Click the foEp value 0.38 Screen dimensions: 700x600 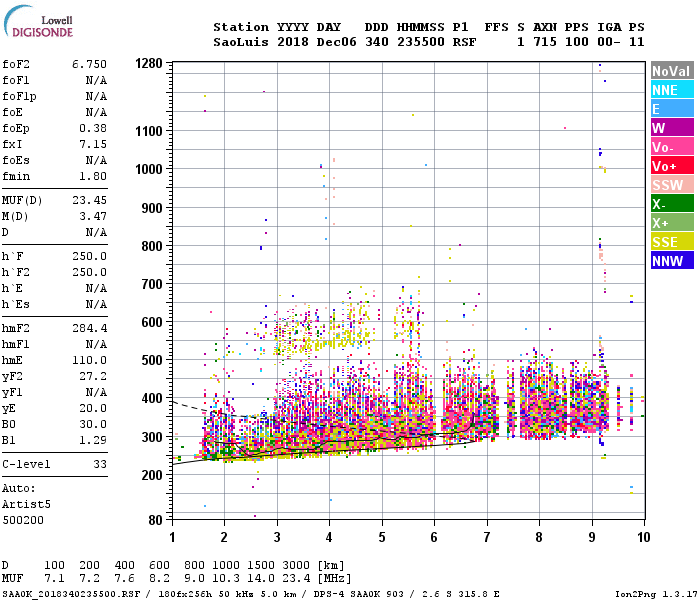(x=93, y=128)
